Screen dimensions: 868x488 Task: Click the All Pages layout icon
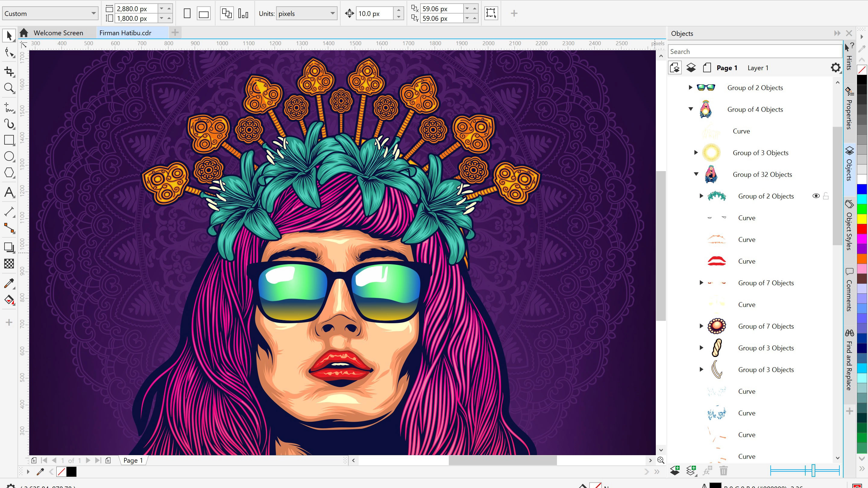click(x=226, y=14)
